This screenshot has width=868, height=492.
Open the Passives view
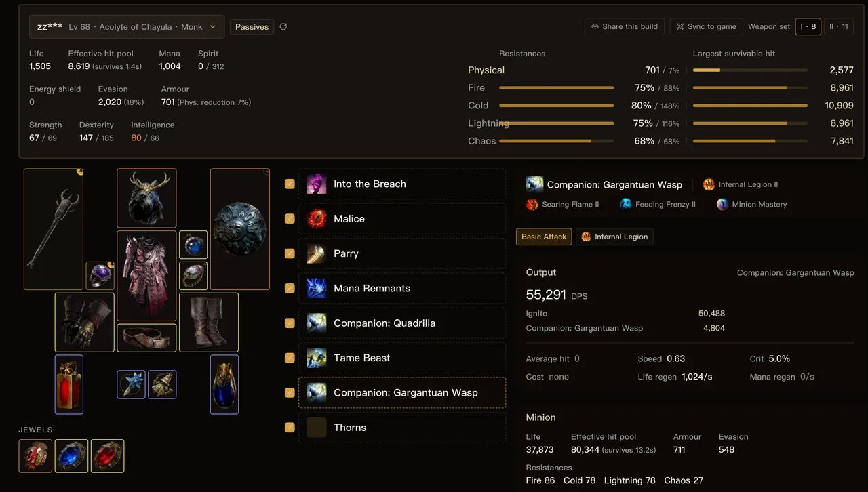(252, 27)
